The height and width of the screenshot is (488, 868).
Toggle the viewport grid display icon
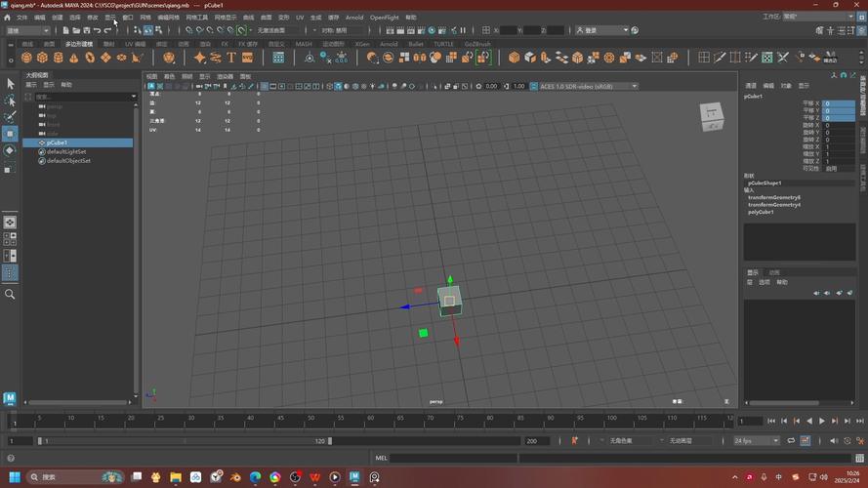point(266,86)
